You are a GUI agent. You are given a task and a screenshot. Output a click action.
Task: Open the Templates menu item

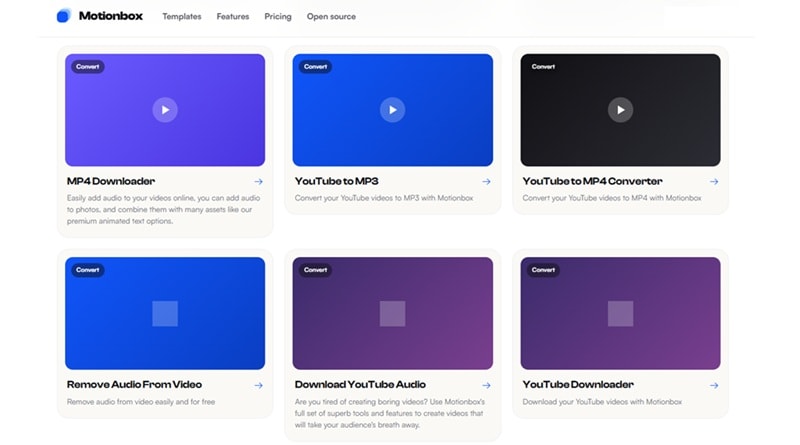[182, 16]
